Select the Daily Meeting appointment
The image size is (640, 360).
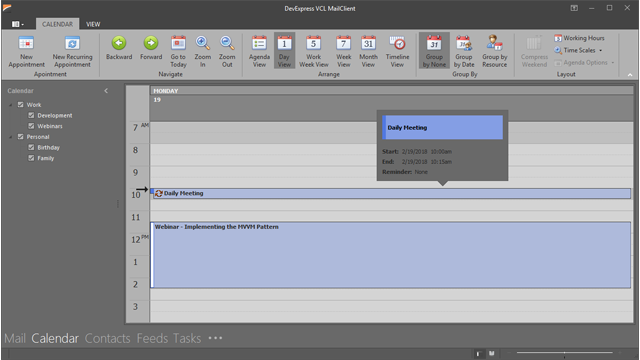coord(391,193)
